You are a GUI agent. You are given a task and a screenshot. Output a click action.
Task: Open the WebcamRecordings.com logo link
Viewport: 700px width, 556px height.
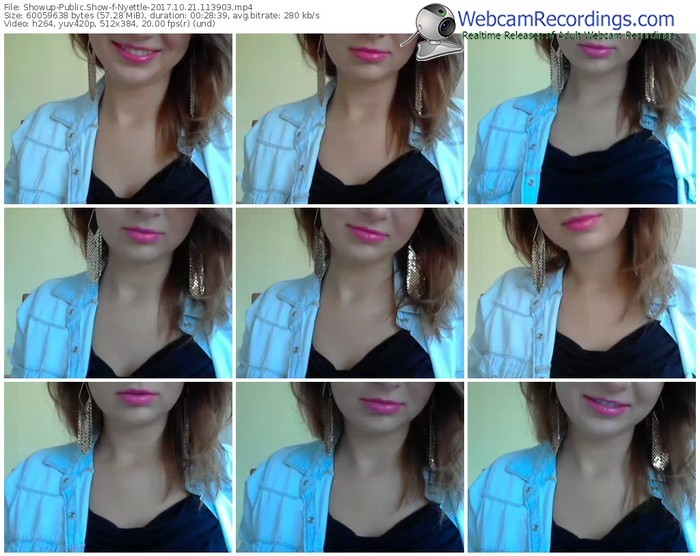568,19
